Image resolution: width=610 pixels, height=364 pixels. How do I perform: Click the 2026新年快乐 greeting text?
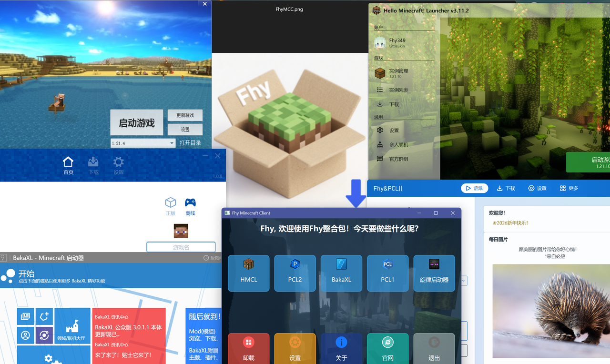pos(510,223)
